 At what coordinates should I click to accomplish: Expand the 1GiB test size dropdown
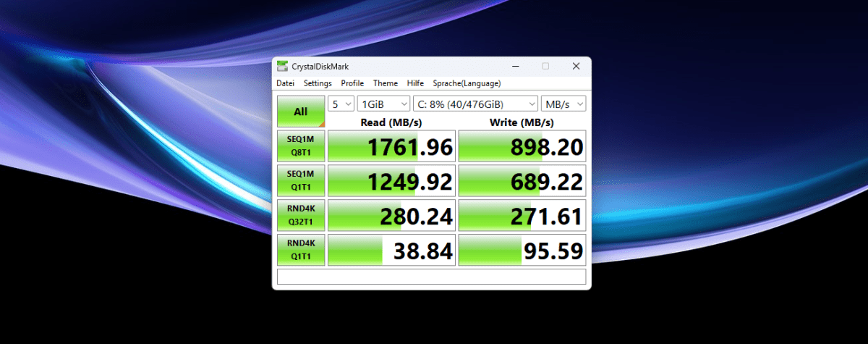pyautogui.click(x=383, y=104)
